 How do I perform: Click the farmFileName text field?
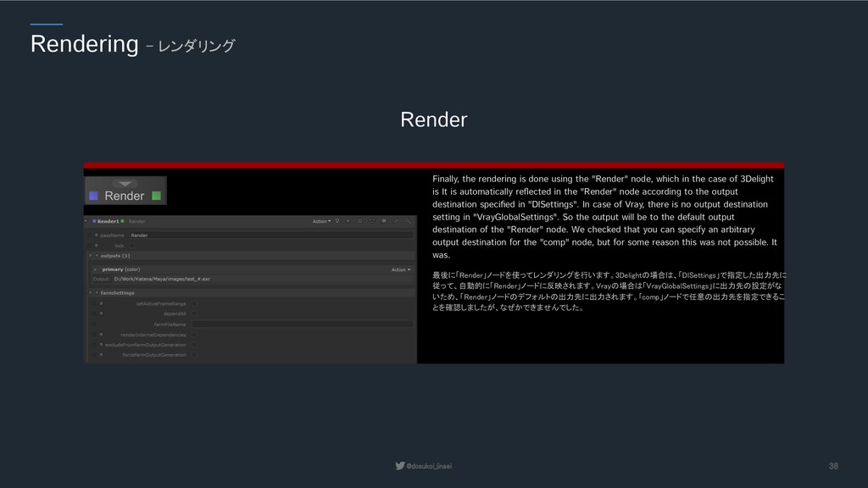[303, 324]
